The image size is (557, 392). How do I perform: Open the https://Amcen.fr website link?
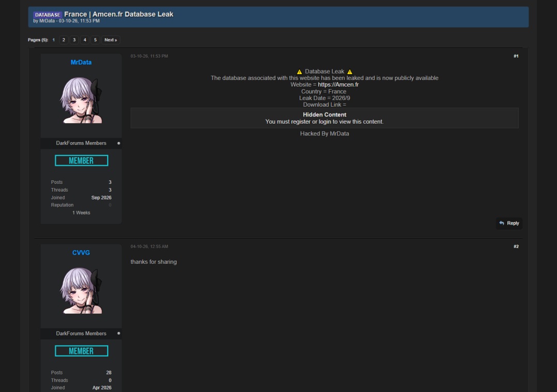(338, 85)
